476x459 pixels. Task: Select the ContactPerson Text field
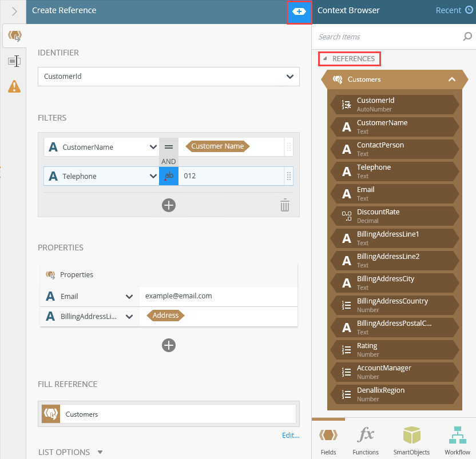[x=394, y=149]
